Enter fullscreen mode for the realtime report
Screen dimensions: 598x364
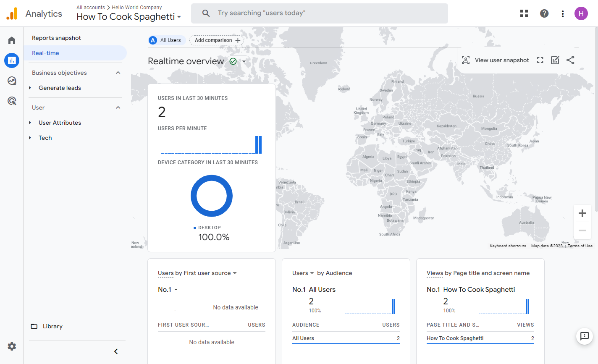coord(540,60)
